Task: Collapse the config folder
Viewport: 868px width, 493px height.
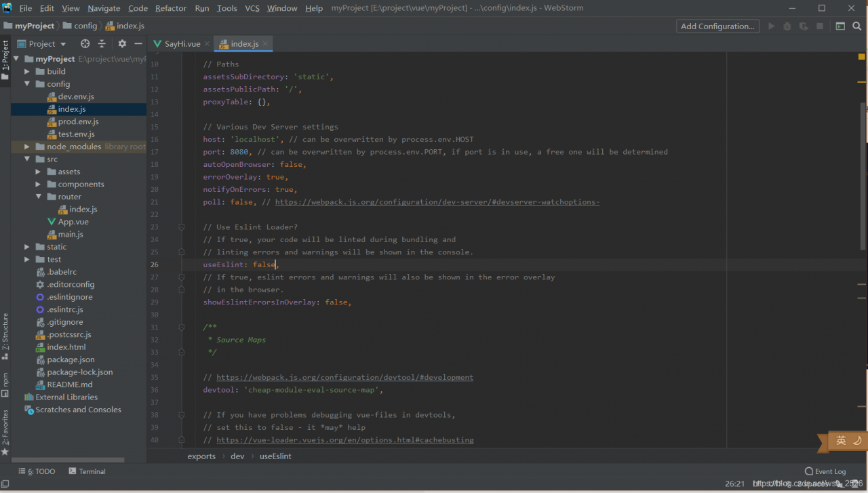Action: [x=27, y=84]
